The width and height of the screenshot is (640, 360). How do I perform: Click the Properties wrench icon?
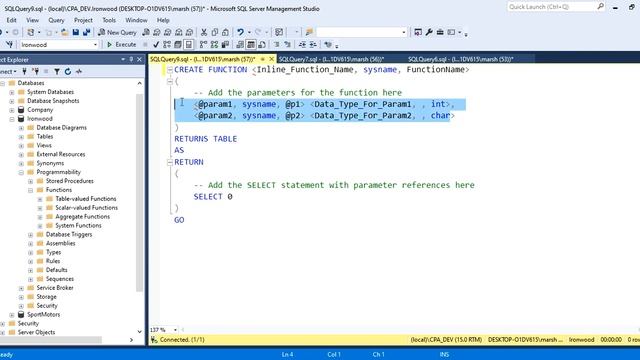tap(429, 32)
